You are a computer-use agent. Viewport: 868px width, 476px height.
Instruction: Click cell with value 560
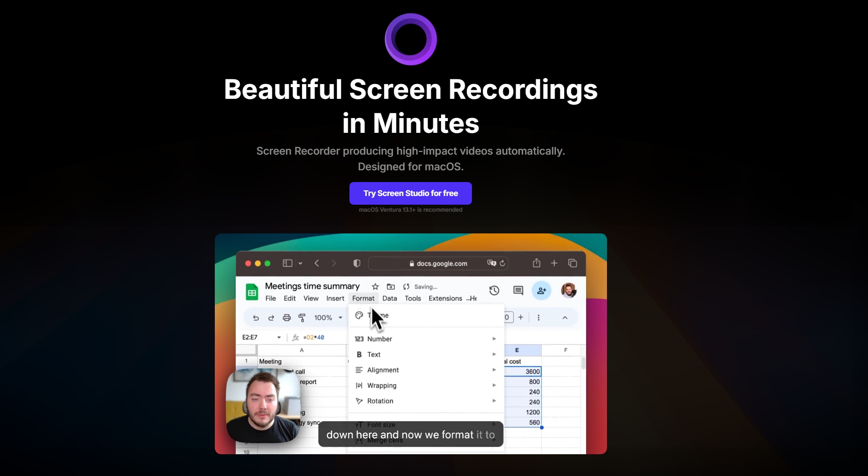coord(523,422)
